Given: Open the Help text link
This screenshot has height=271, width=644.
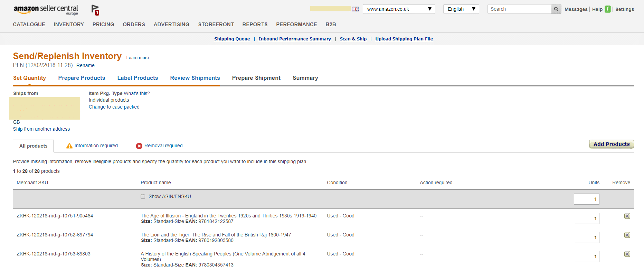Looking at the screenshot, I should coord(597,9).
